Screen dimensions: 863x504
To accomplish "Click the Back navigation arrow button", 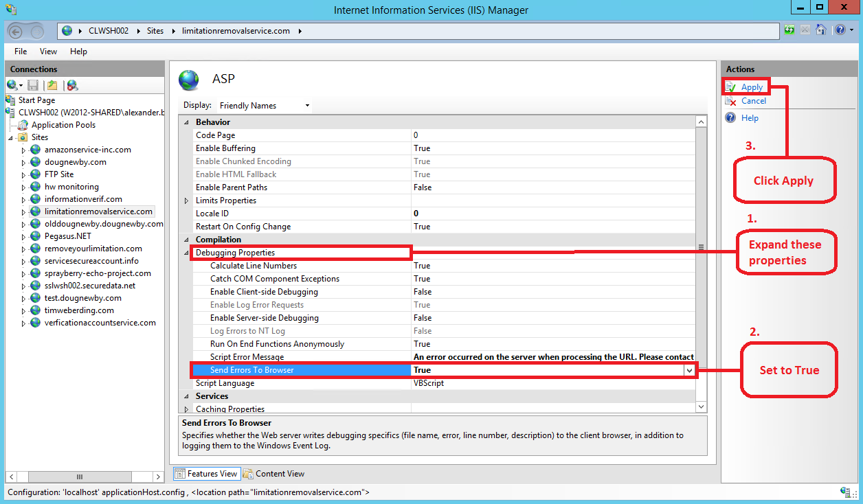I will pyautogui.click(x=17, y=31).
